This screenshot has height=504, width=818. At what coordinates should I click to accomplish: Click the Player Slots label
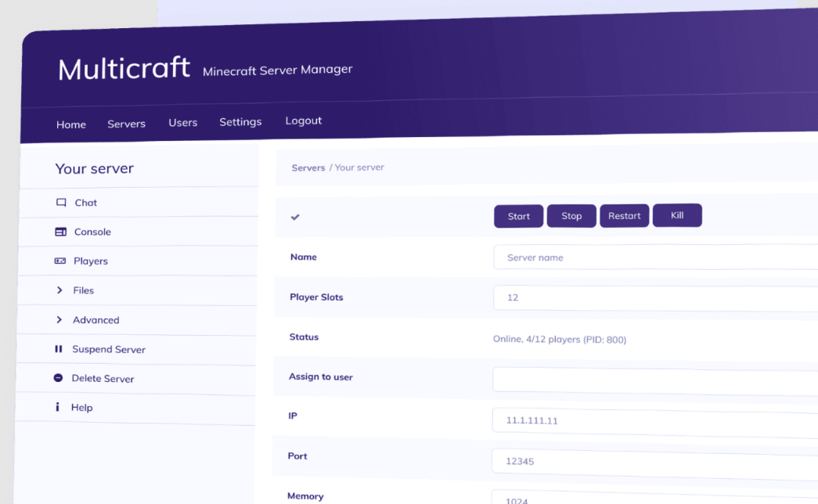316,297
